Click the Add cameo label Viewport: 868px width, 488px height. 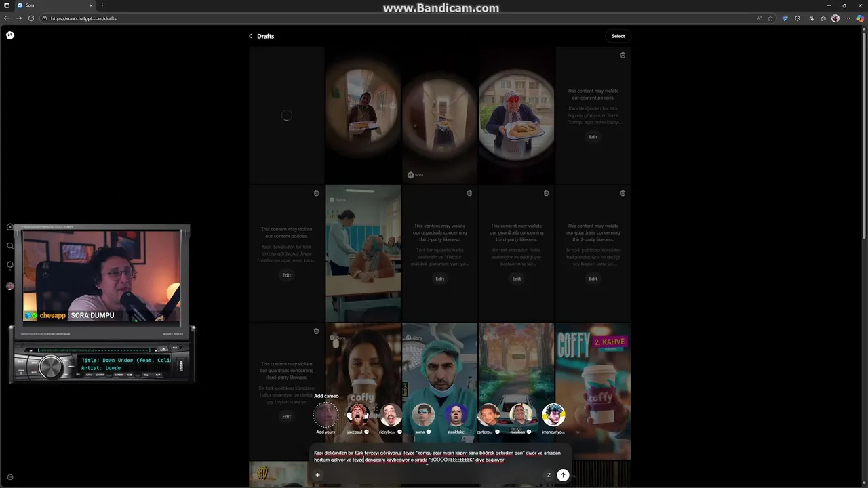point(326,396)
